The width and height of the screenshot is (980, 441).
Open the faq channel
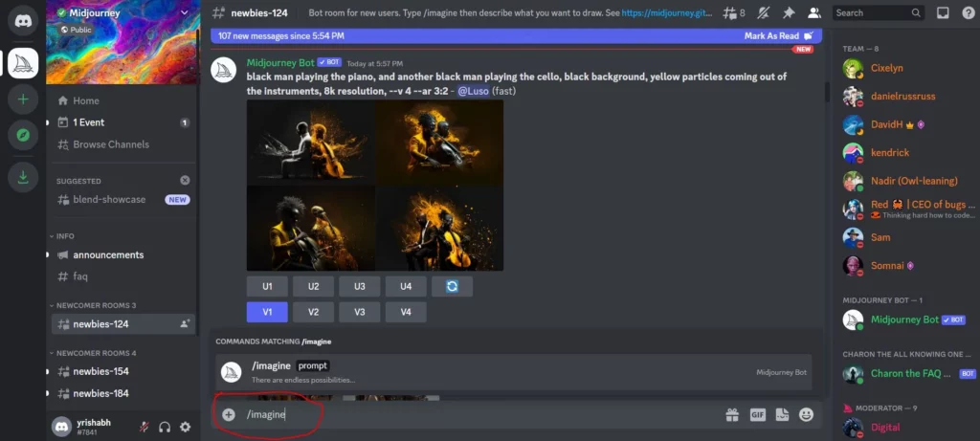pos(122,276)
